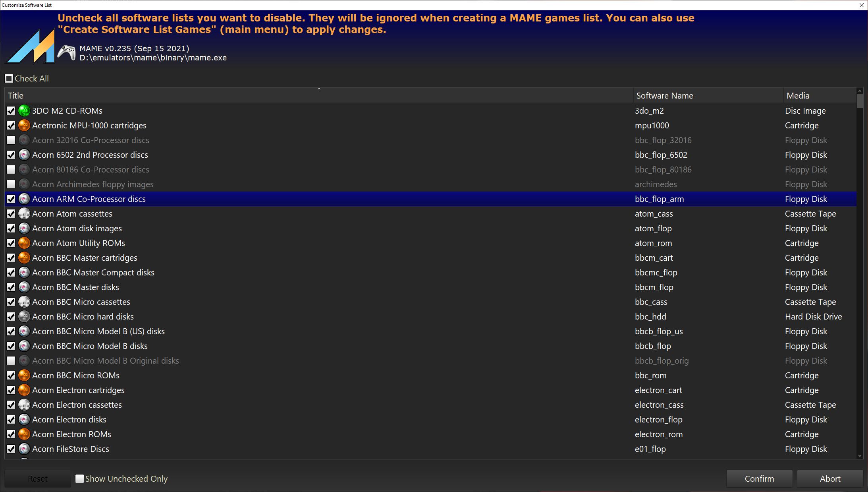This screenshot has width=868, height=492.
Task: Click the hard disk icon for Acorn BBC Micro hard disks
Action: point(24,316)
